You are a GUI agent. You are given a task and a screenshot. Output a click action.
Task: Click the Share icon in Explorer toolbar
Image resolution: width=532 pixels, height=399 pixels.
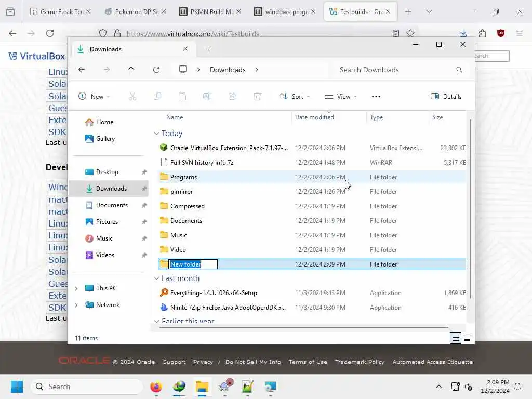coord(232,96)
